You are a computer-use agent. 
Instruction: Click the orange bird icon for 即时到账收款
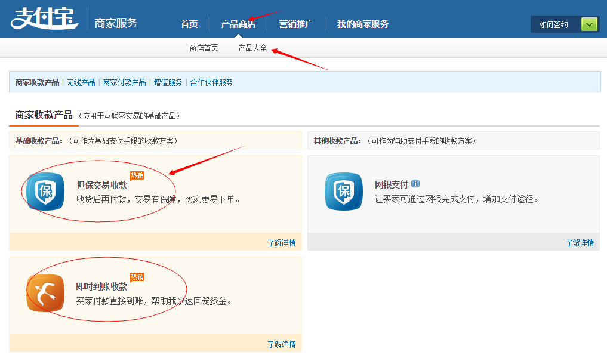point(45,293)
